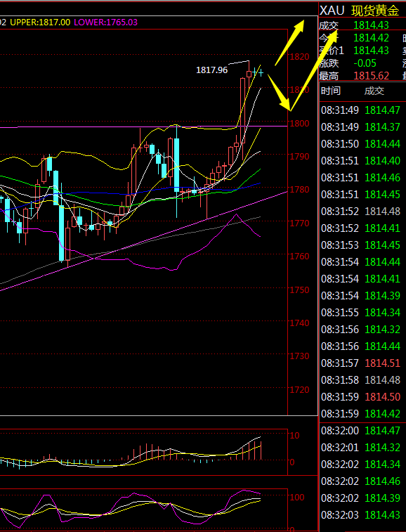Screen dimensions: 406x532
Task: Select the tick at 08:31:59 priced 1814.50
Action: pyautogui.click(x=360, y=396)
